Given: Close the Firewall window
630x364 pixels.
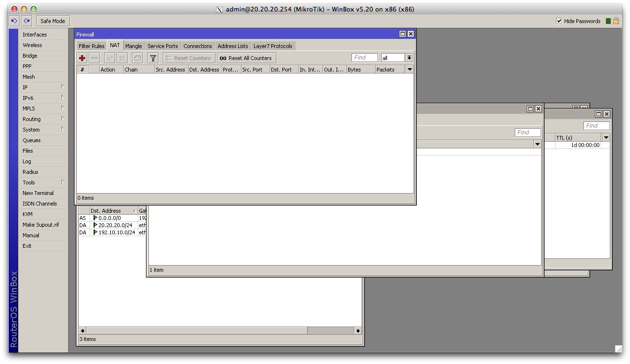Looking at the screenshot, I should click(x=411, y=34).
